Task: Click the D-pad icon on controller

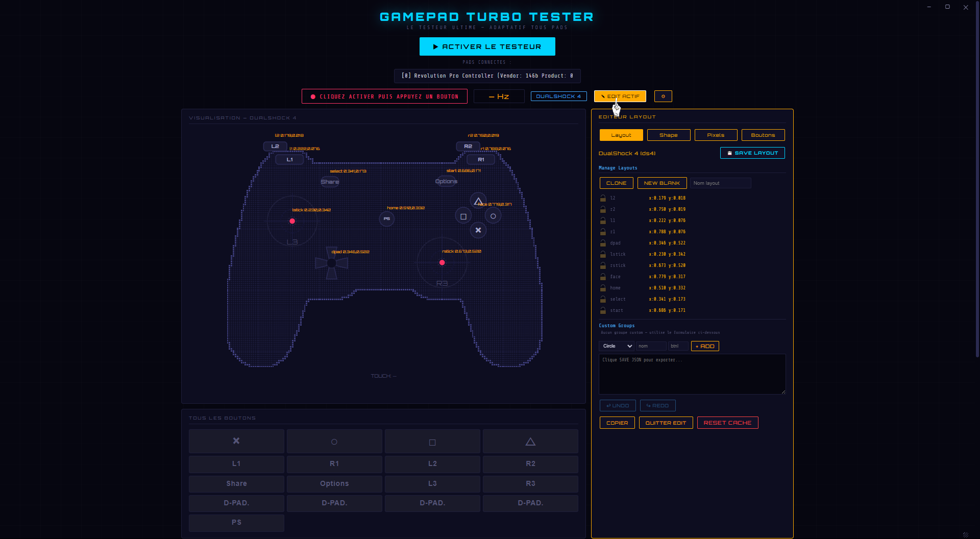Action: tap(332, 263)
